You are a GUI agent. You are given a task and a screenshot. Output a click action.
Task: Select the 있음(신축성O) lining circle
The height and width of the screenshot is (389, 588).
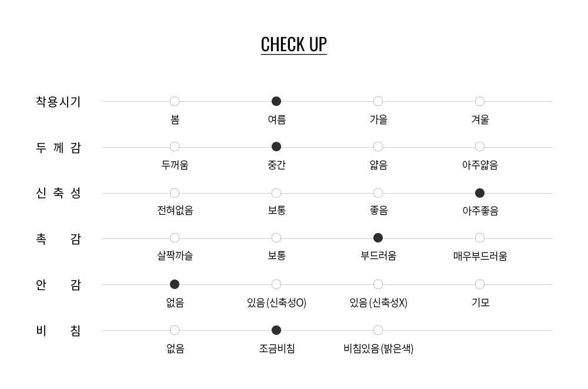pos(276,284)
